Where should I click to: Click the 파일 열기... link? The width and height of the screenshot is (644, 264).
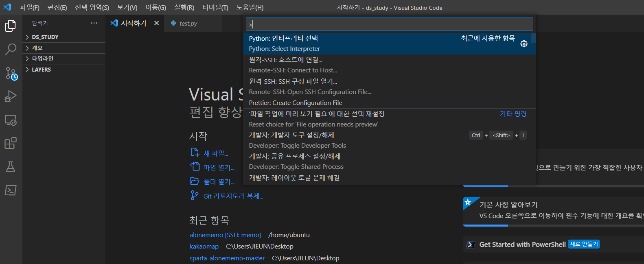pos(219,168)
